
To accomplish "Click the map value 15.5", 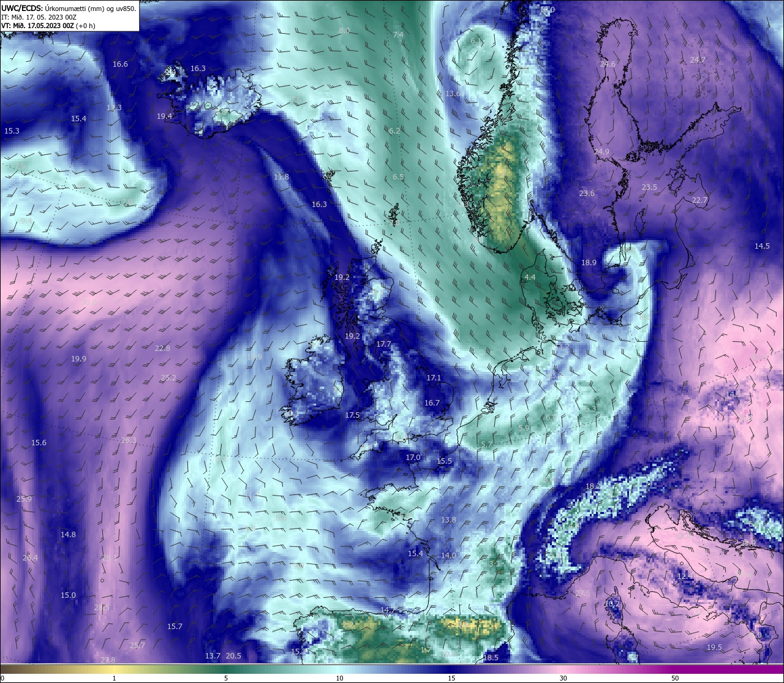I will (444, 461).
